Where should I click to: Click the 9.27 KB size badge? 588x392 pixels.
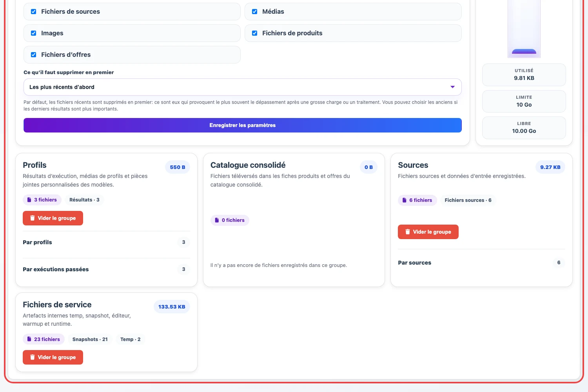pos(550,167)
